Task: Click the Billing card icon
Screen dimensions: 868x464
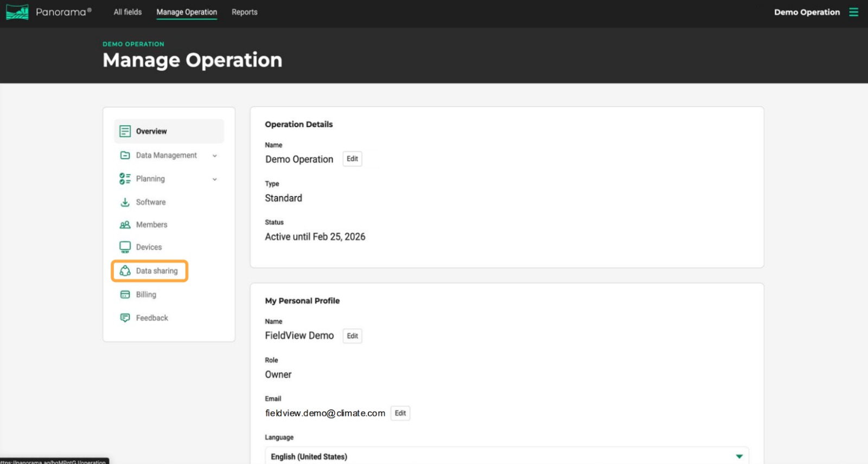Action: [x=125, y=295]
